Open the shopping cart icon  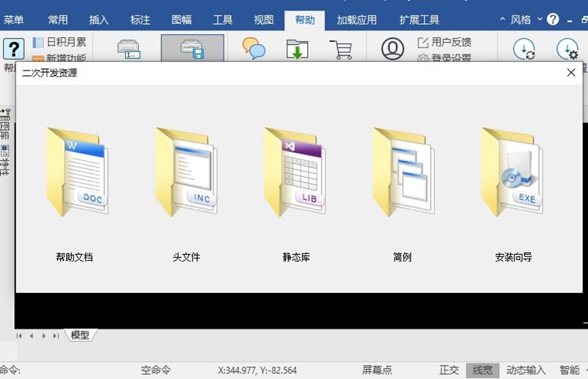(x=341, y=49)
